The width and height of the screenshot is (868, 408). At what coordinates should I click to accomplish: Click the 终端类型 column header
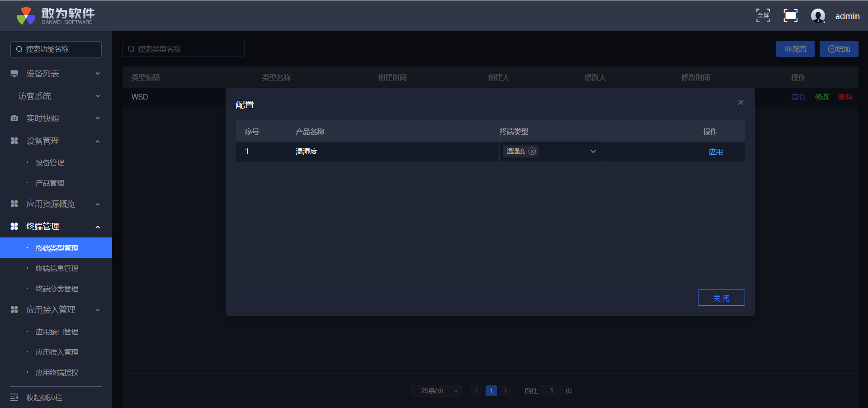coord(514,132)
